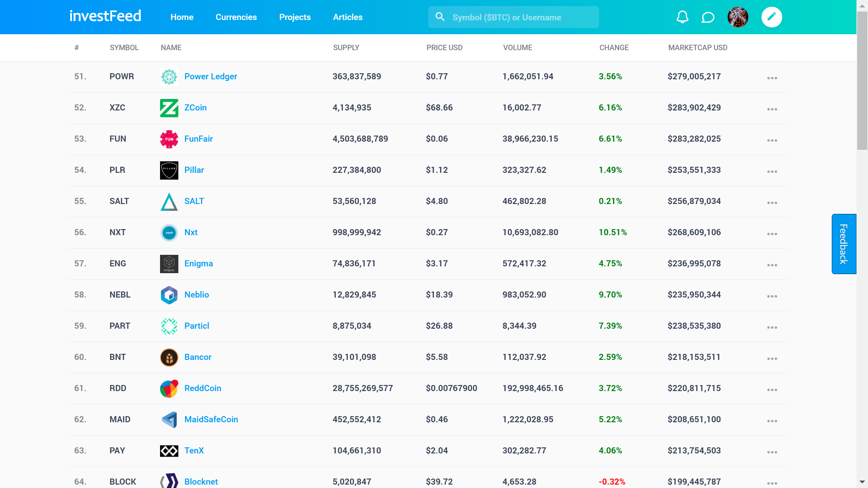Sort by the PRICE USD column header
This screenshot has height=488, width=868.
[x=444, y=48]
